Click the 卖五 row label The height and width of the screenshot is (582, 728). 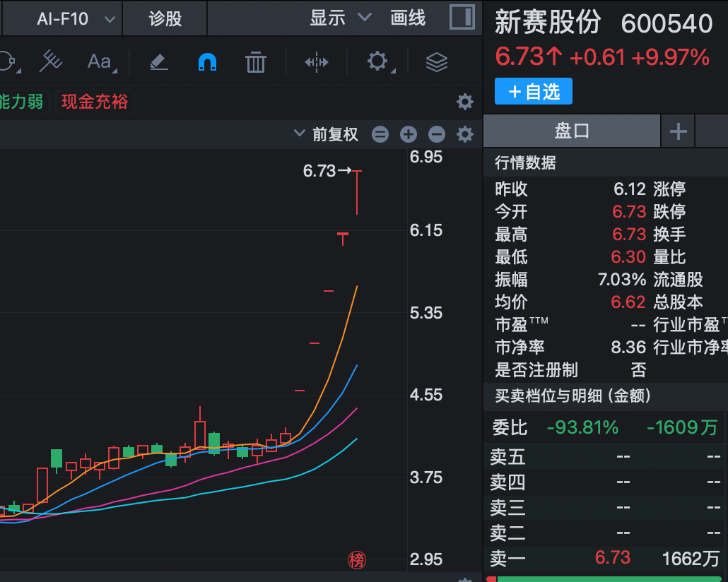[x=508, y=457]
